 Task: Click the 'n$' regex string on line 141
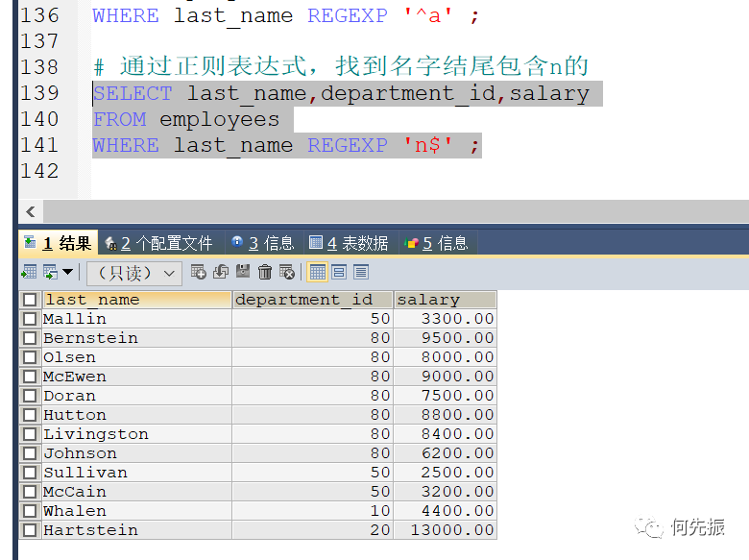tap(427, 145)
